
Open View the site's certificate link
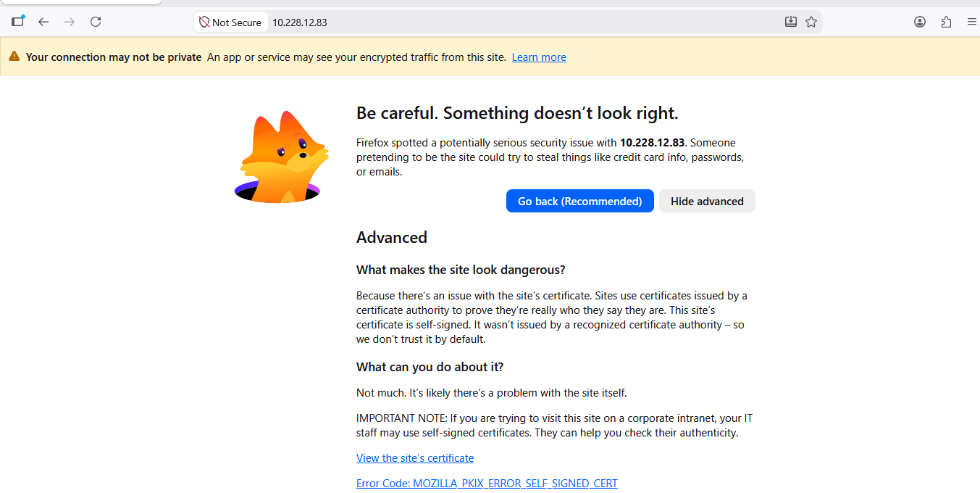(x=415, y=458)
